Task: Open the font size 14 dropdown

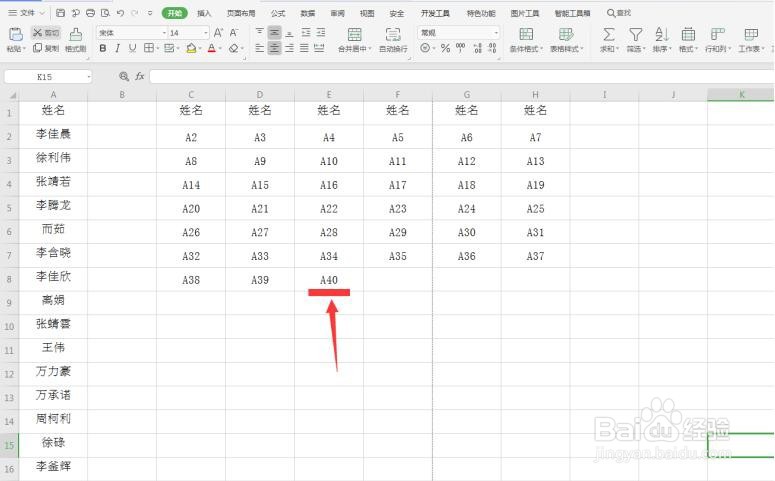Action: [x=206, y=33]
